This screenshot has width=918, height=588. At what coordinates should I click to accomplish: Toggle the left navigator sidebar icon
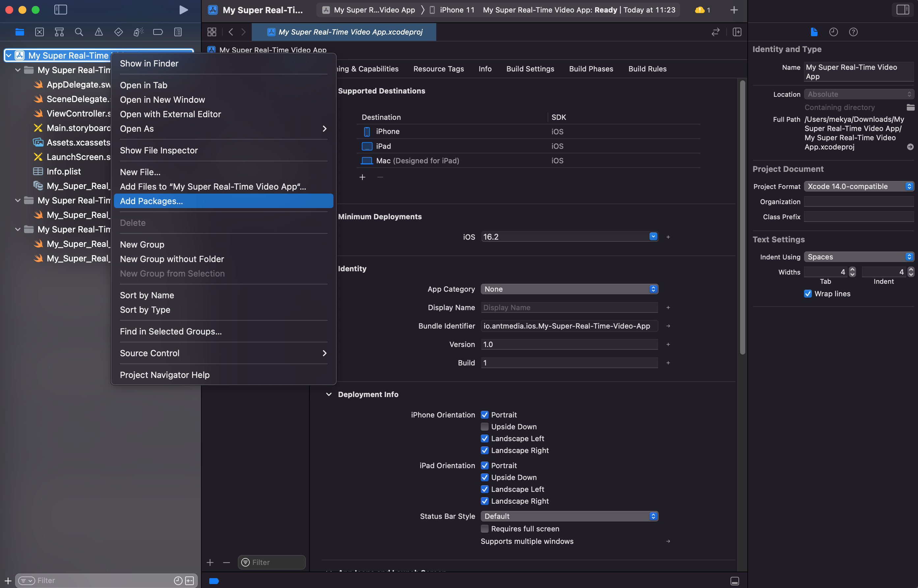coord(60,10)
